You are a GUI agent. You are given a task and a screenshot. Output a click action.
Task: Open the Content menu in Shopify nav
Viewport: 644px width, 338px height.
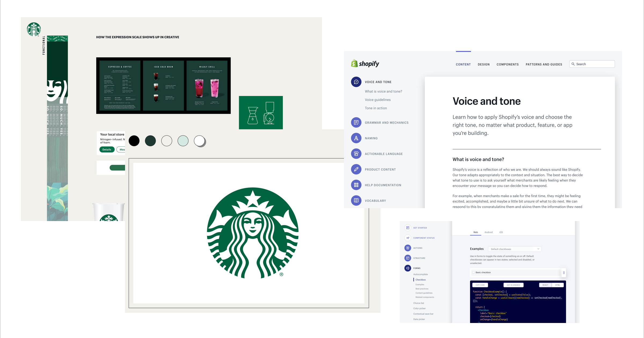tap(464, 64)
